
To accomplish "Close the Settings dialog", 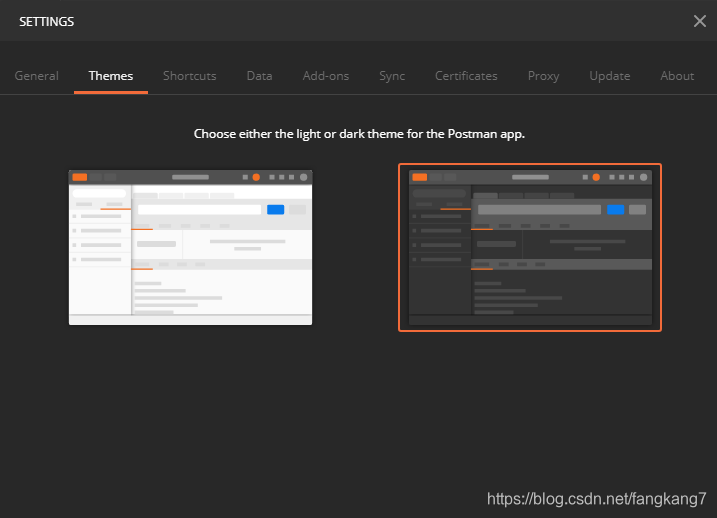I will 699,21.
